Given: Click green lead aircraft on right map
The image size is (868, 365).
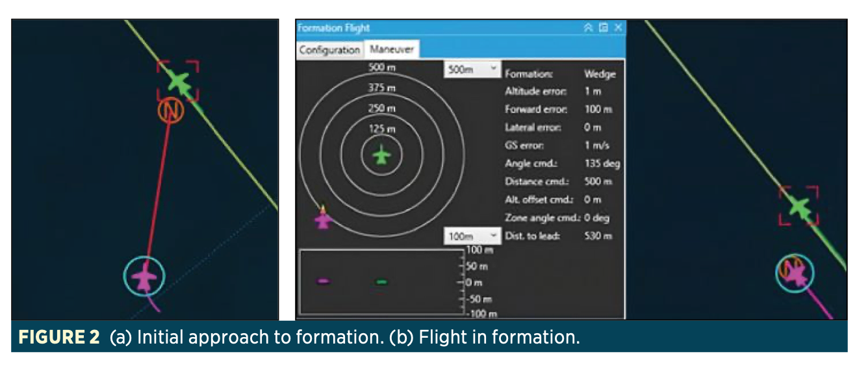Looking at the screenshot, I should tap(799, 207).
